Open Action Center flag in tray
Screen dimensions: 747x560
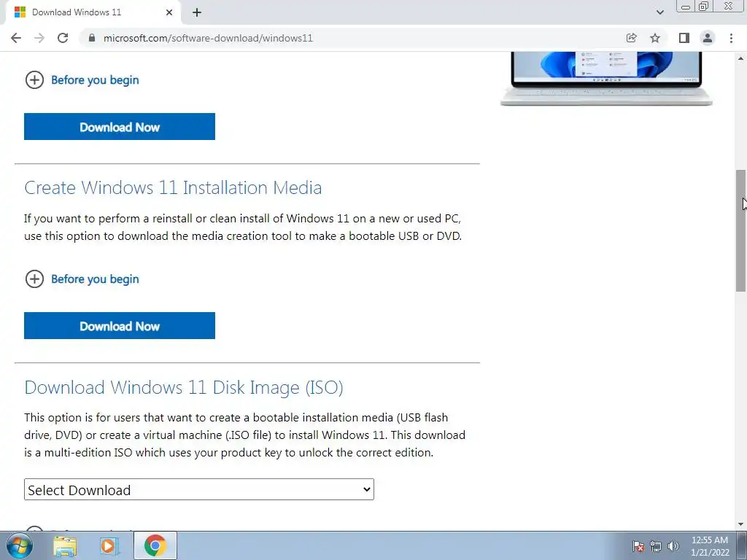[638, 546]
